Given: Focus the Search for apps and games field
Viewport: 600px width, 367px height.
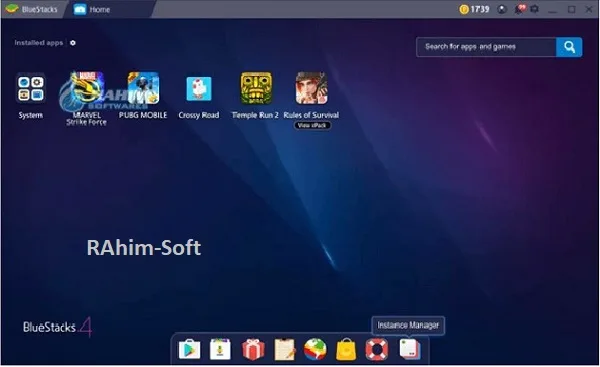Looking at the screenshot, I should (486, 47).
